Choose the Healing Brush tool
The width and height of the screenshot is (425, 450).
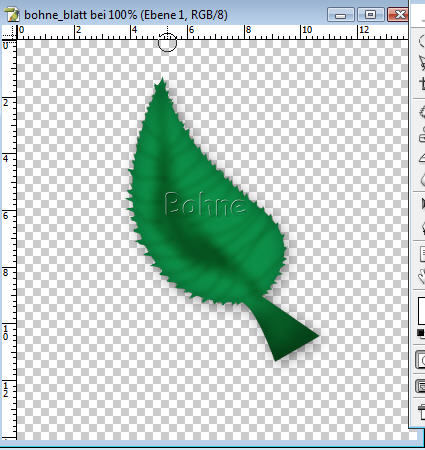tap(422, 112)
